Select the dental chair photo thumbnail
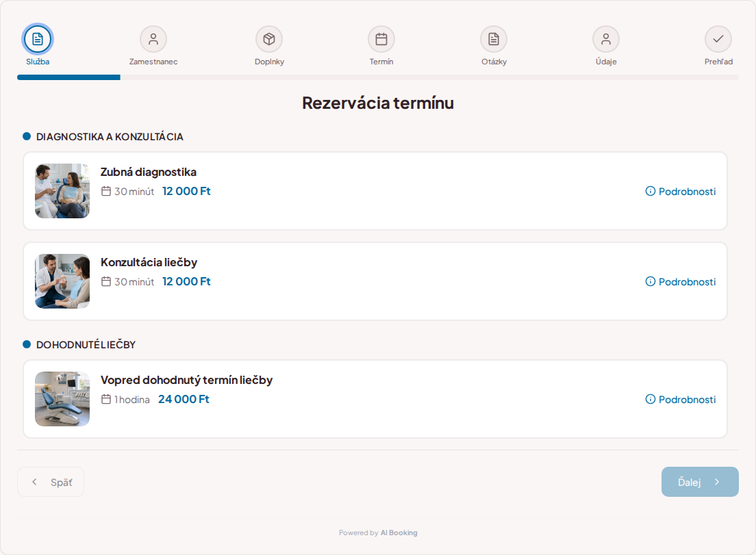The image size is (756, 555). (x=62, y=398)
